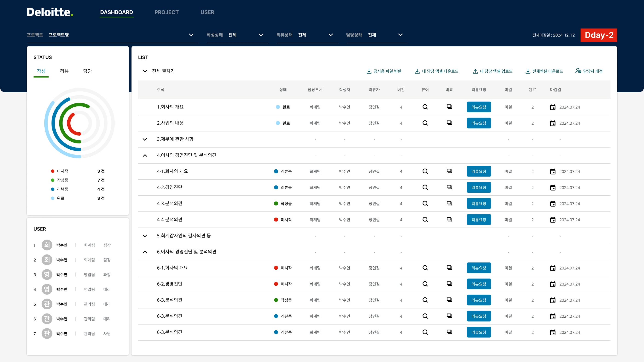
Task: Select the 담당 status tab
Action: click(x=87, y=71)
